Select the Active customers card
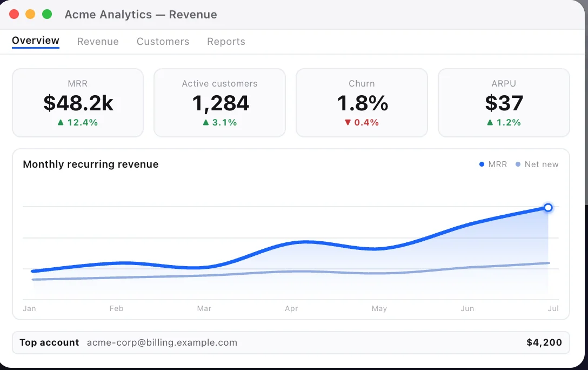This screenshot has width=588, height=370. (220, 102)
